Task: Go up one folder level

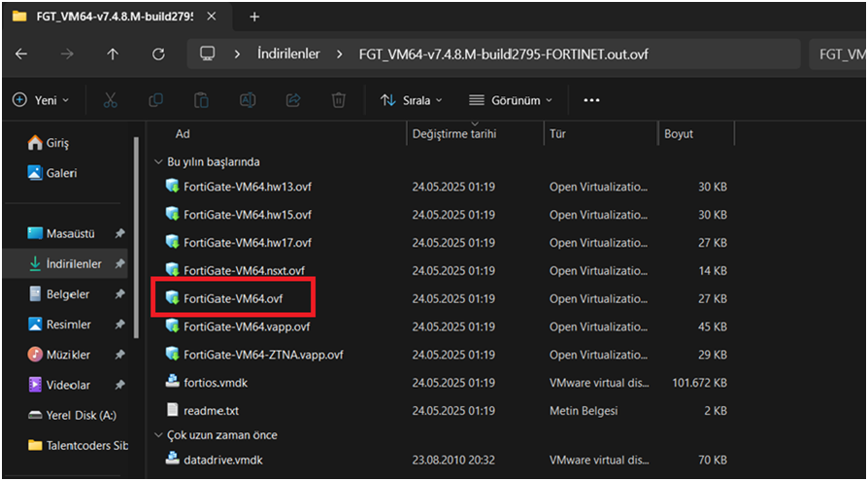Action: pyautogui.click(x=113, y=53)
